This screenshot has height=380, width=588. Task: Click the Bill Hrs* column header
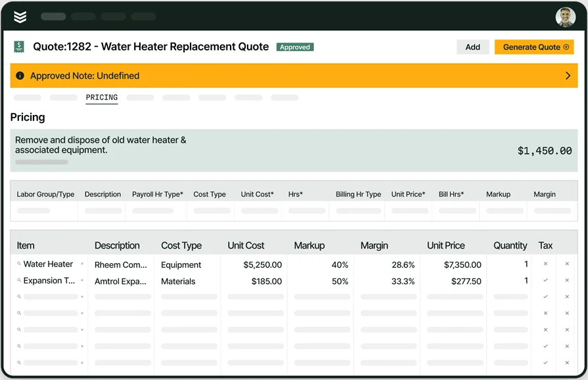tap(451, 194)
